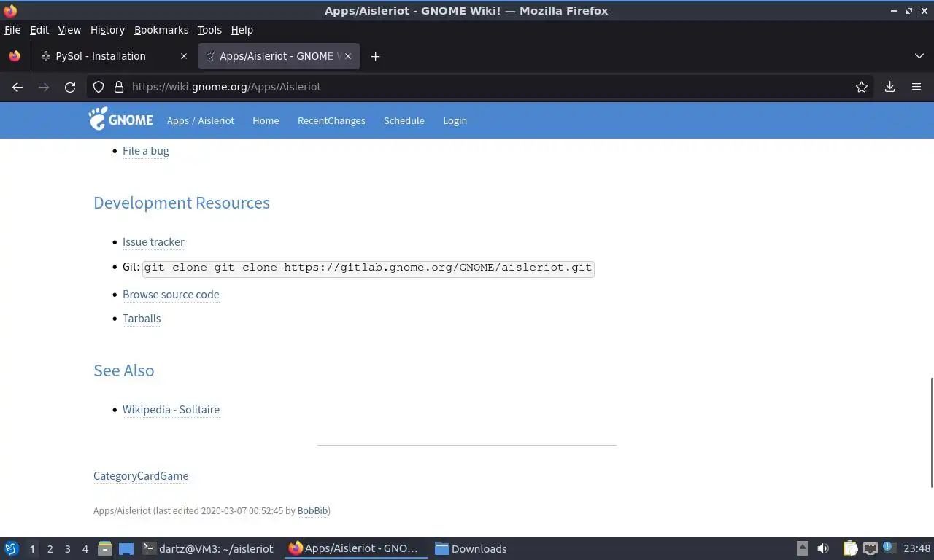Switch to the Downloads window in the taskbar

tap(471, 548)
